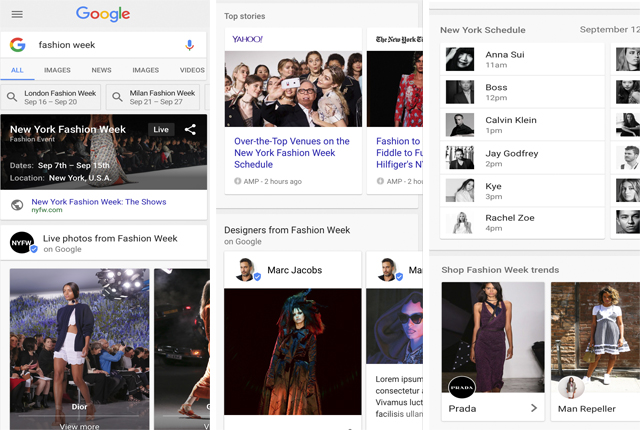Click Designers from Fashion Week heading
This screenshot has width=640, height=430.
point(287,230)
